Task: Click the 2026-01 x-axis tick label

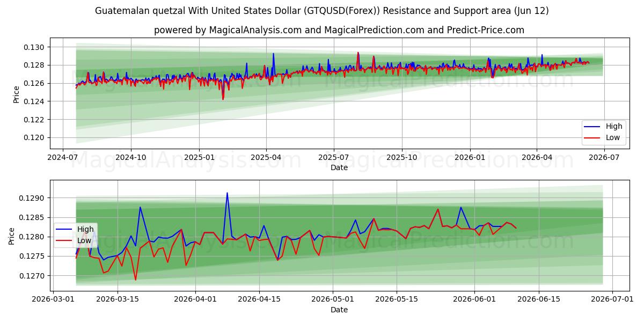Action: point(470,157)
